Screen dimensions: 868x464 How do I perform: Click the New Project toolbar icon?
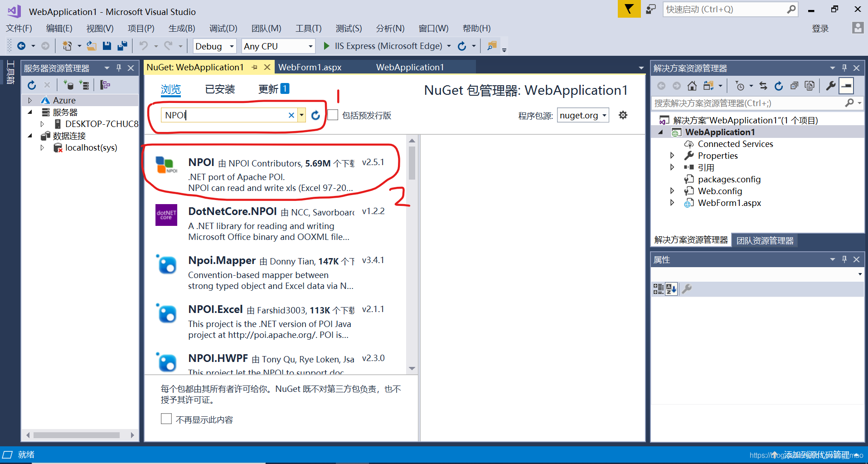[67, 46]
